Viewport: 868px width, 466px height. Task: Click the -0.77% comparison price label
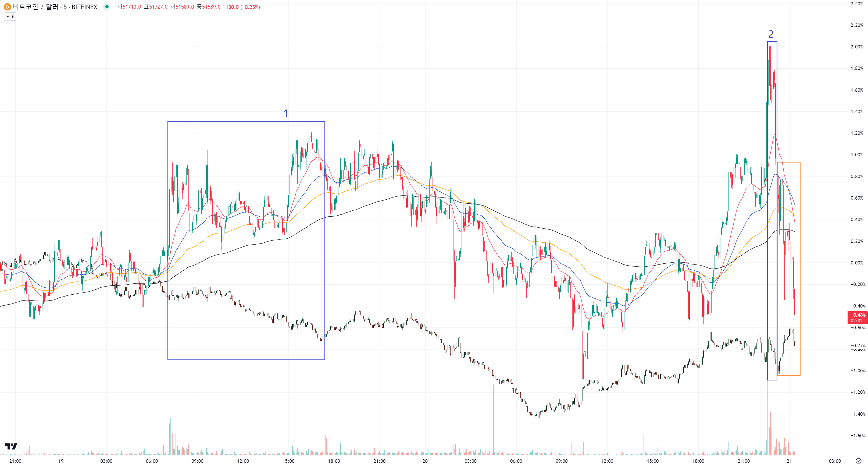pos(858,345)
